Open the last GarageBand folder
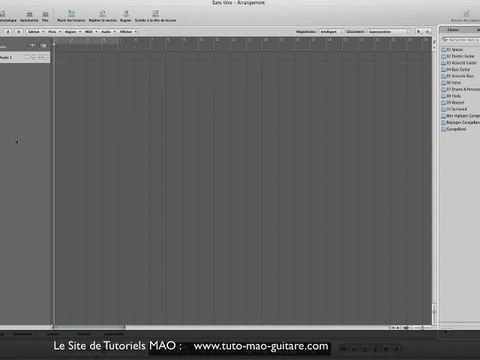This screenshot has width=480, height=360. [x=454, y=129]
